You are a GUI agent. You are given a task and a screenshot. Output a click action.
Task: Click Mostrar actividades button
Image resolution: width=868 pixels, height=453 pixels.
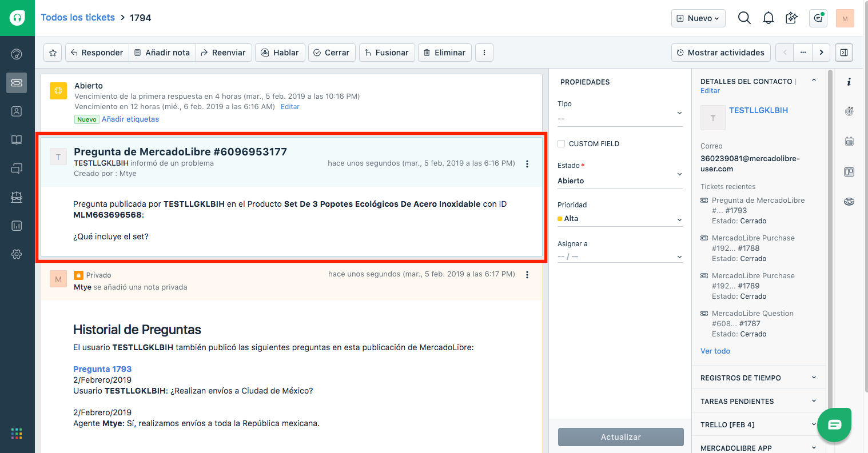pyautogui.click(x=720, y=53)
